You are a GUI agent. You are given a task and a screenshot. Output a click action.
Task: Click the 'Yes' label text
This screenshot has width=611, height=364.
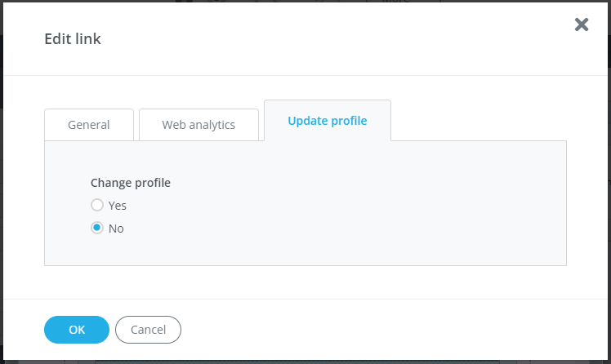[x=118, y=206]
